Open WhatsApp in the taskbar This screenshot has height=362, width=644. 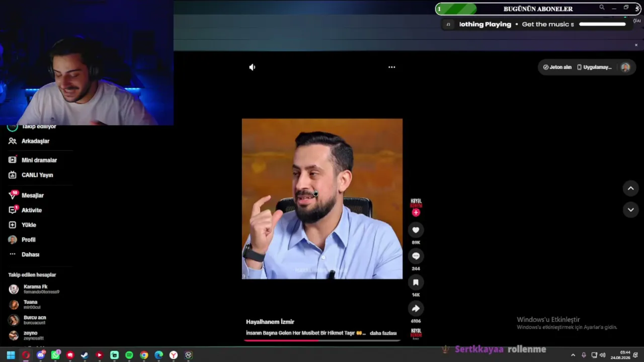(55, 355)
